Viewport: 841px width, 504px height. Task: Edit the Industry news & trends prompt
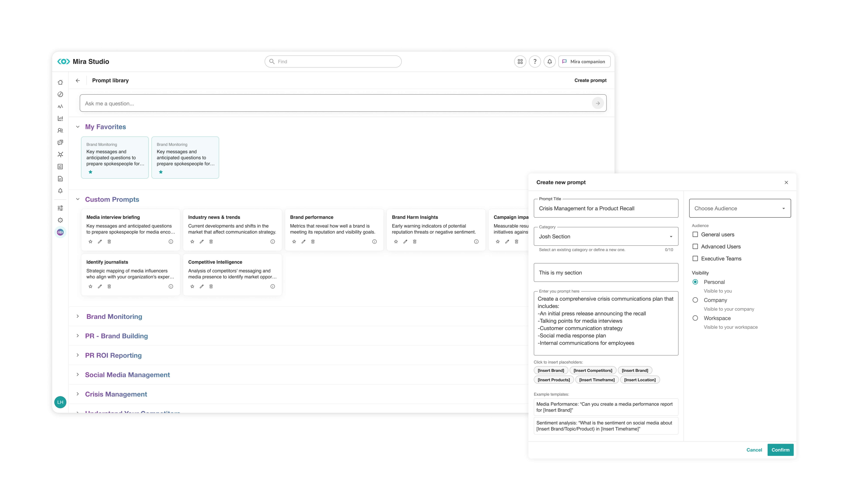click(x=201, y=241)
